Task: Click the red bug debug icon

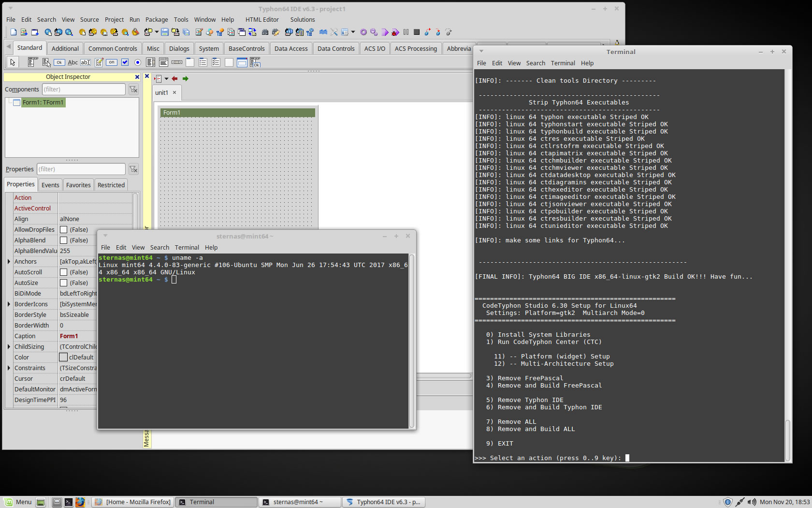Action: pyautogui.click(x=395, y=32)
